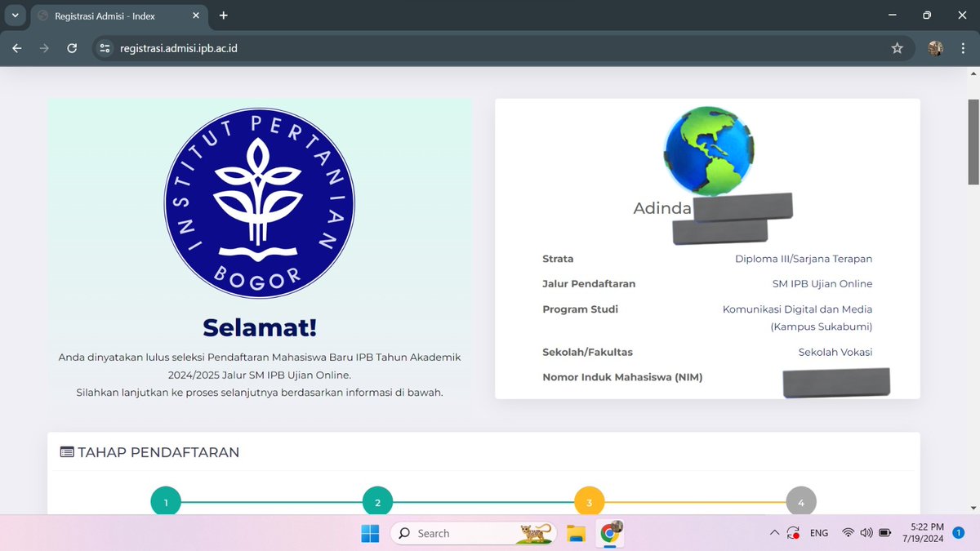Click the Selamat! heading
The width and height of the screenshot is (980, 551).
tap(260, 327)
